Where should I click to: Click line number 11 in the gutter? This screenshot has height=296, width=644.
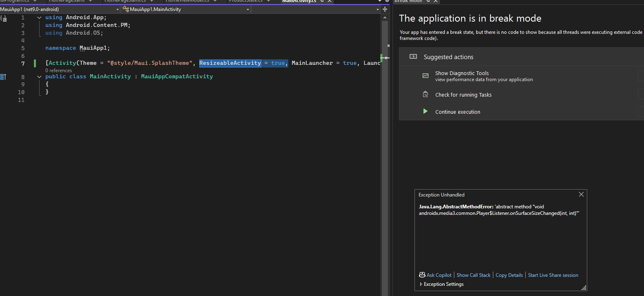coord(21,100)
